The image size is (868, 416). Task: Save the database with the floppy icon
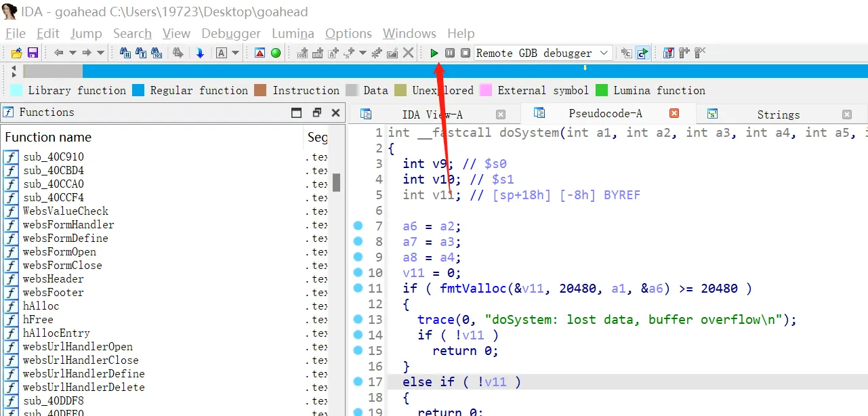33,53
